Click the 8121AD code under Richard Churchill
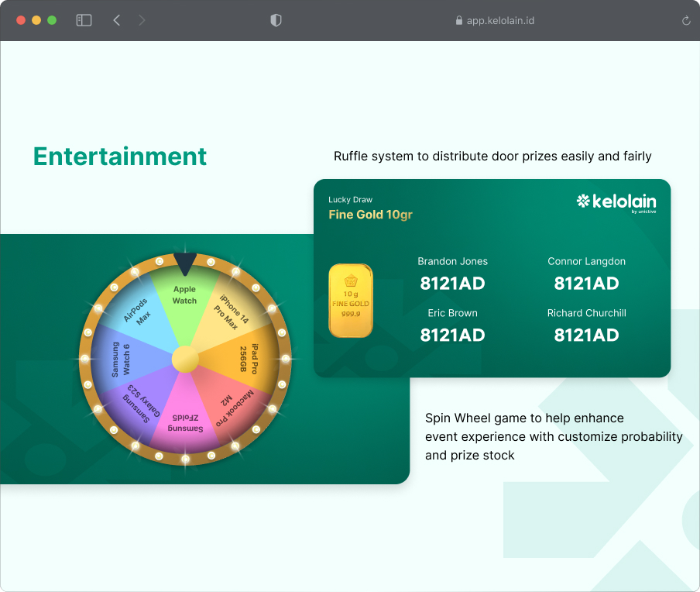This screenshot has width=700, height=592. tap(587, 335)
